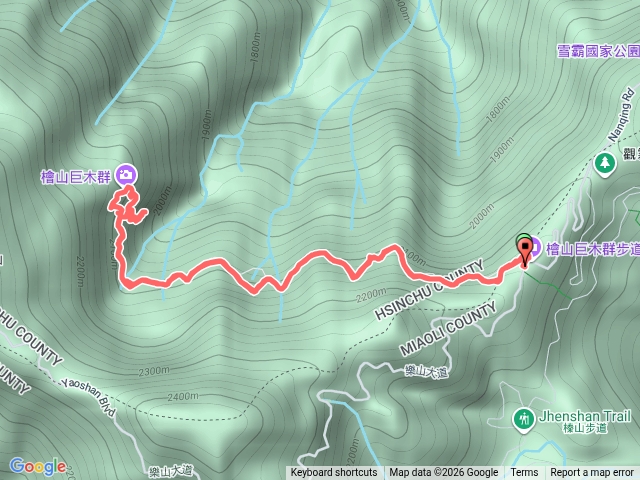Open the Terms link

coord(524,473)
